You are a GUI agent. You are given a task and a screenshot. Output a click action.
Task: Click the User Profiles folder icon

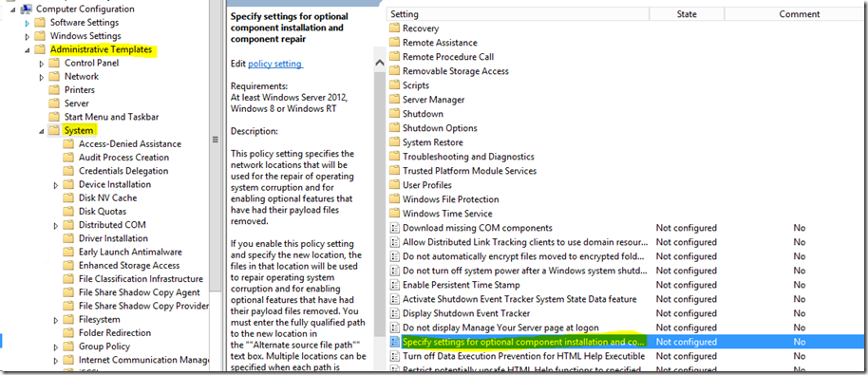tap(394, 185)
